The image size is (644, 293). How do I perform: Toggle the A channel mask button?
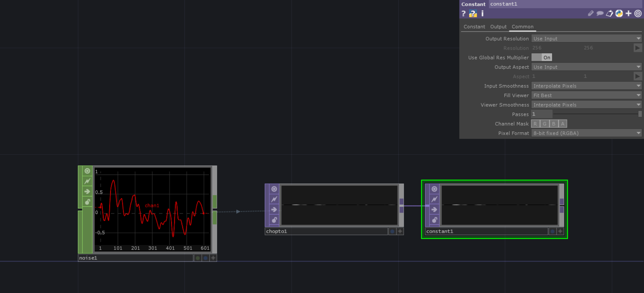click(562, 124)
